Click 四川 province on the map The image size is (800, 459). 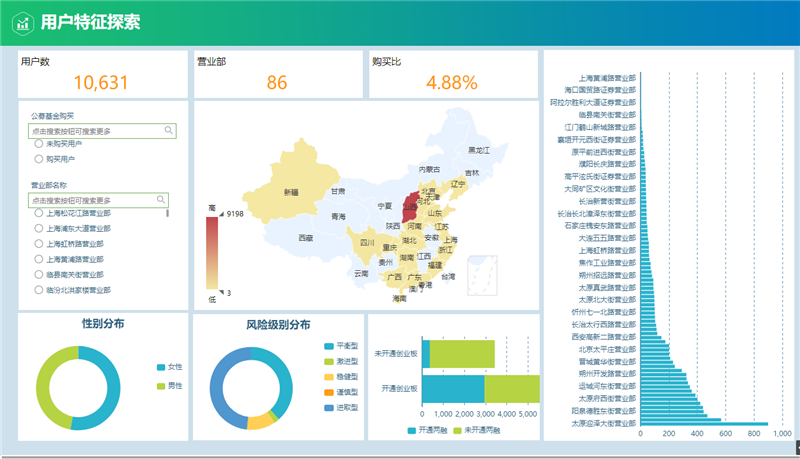point(366,243)
